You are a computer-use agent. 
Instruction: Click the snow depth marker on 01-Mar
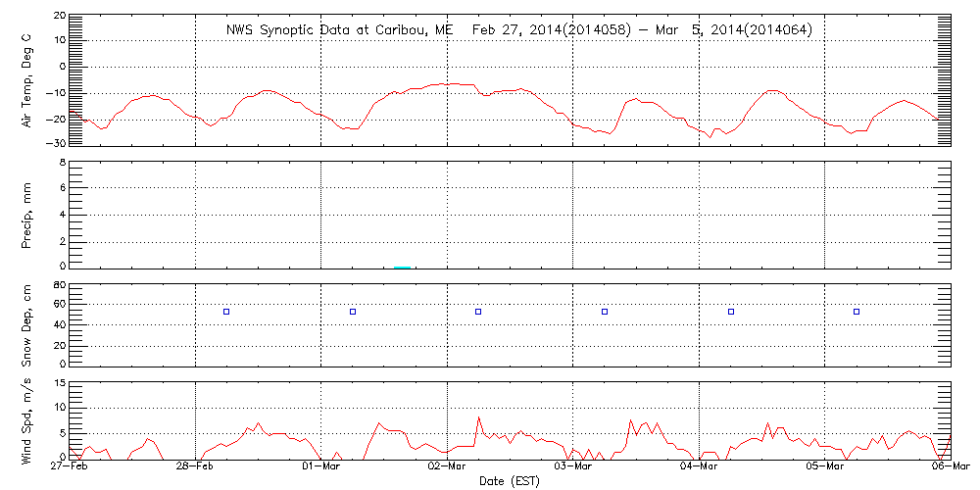[353, 312]
